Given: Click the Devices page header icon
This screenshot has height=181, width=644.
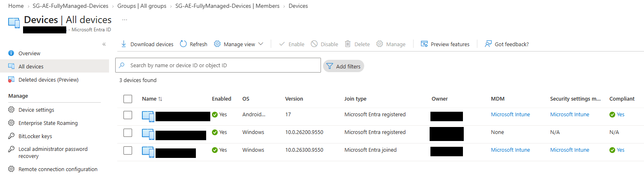Looking at the screenshot, I should pos(14,23).
